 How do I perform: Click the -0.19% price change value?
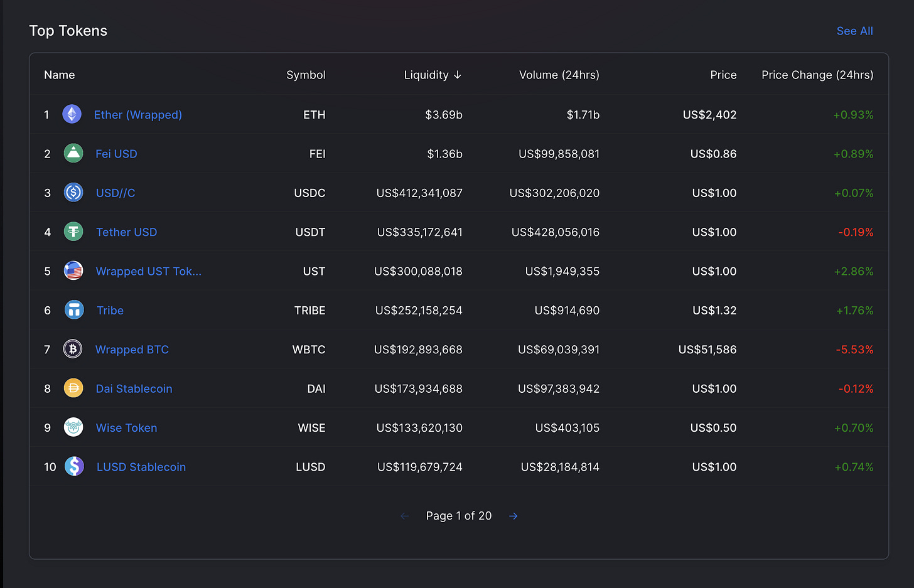[x=856, y=232]
